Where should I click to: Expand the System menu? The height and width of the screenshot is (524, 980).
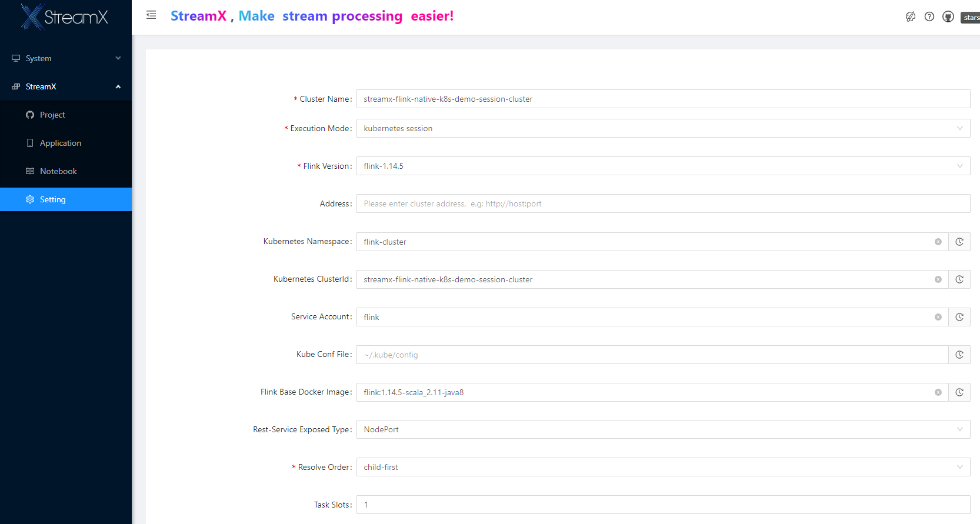(x=66, y=58)
